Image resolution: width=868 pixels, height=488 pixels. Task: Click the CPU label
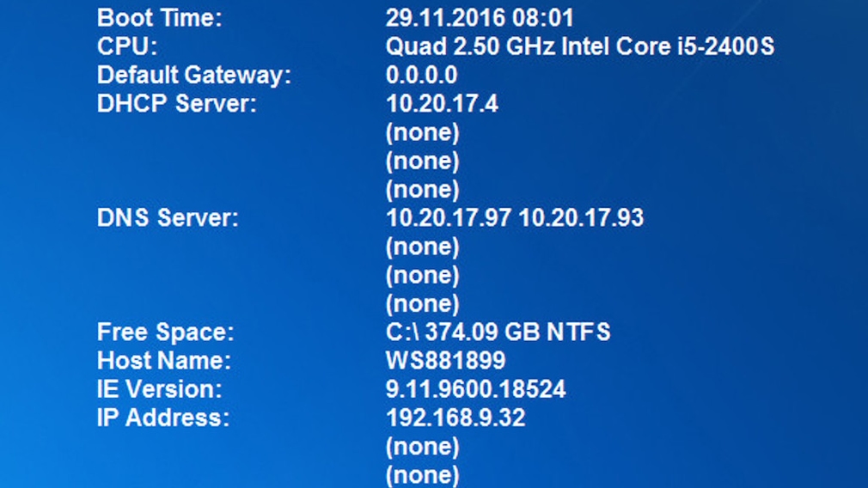tap(127, 46)
